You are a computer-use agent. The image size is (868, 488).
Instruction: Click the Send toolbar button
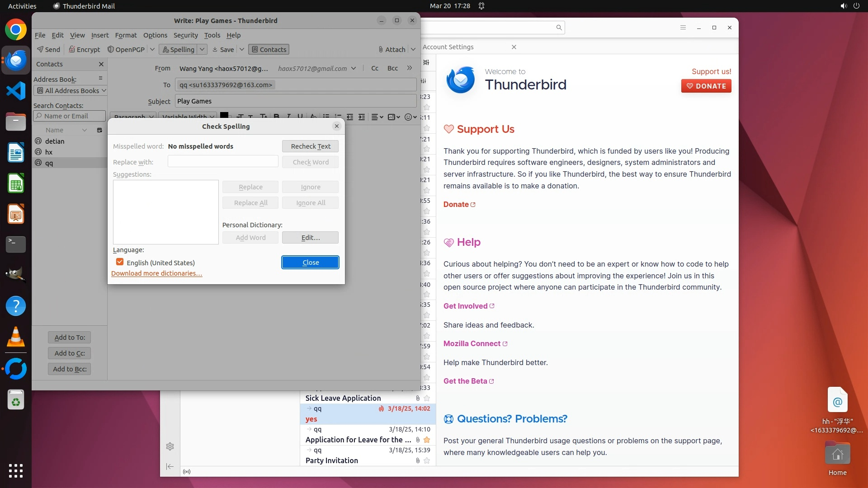48,49
